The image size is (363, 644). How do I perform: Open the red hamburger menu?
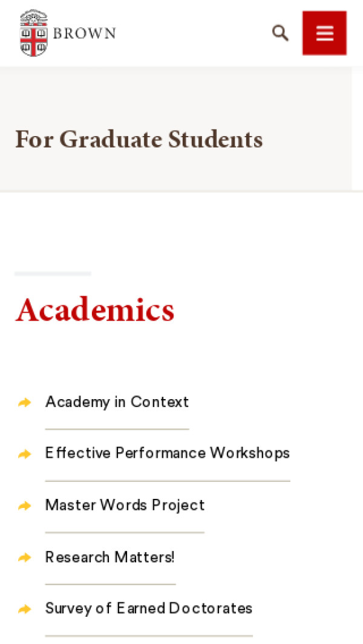[324, 33]
